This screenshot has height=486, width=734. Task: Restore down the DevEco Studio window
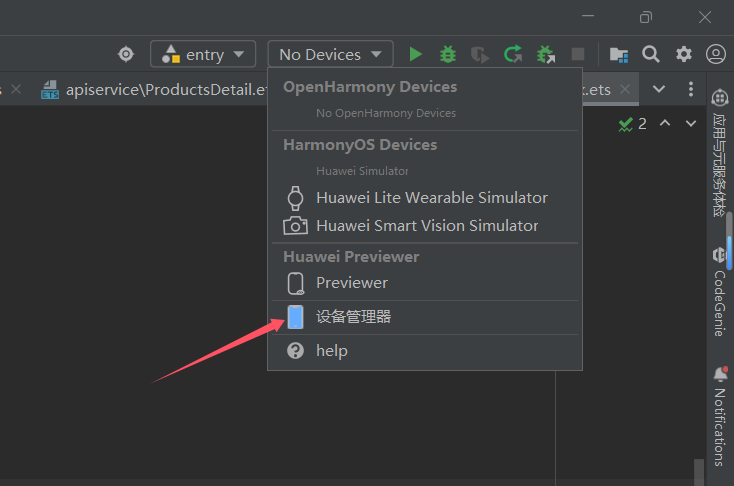(x=646, y=17)
